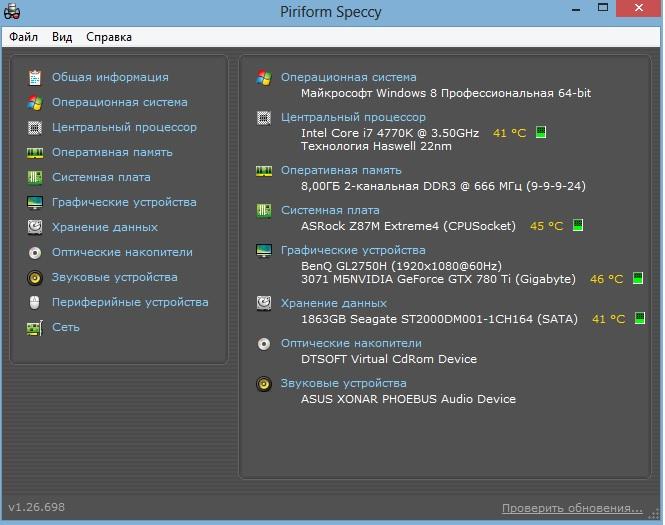Click the Speccy app icon in title bar

click(x=11, y=11)
